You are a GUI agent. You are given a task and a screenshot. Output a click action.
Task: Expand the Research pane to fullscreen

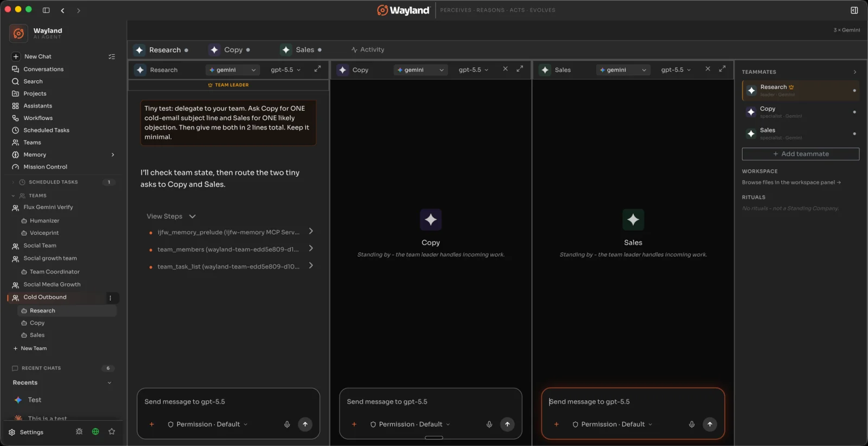tap(317, 69)
